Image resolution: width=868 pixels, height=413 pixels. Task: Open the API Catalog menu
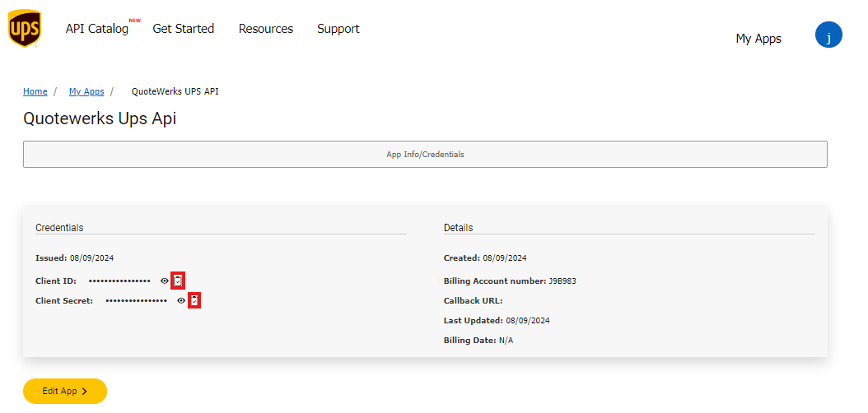[x=97, y=29]
